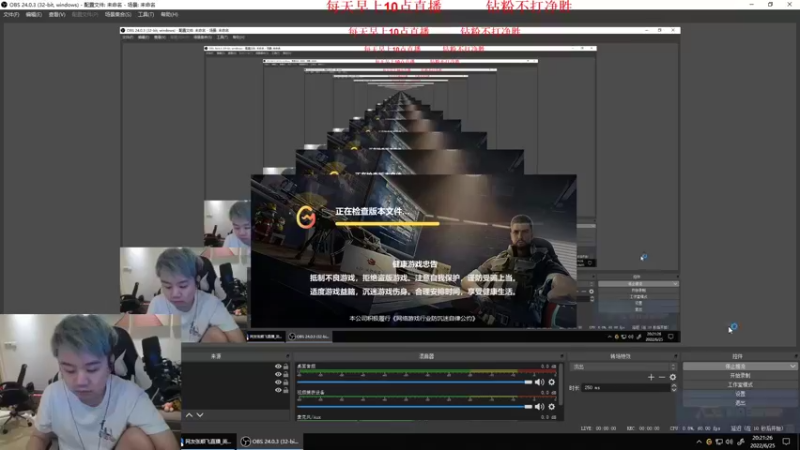Click the main OBS preview canvas
Screen dimensions: 800x450
(400, 185)
